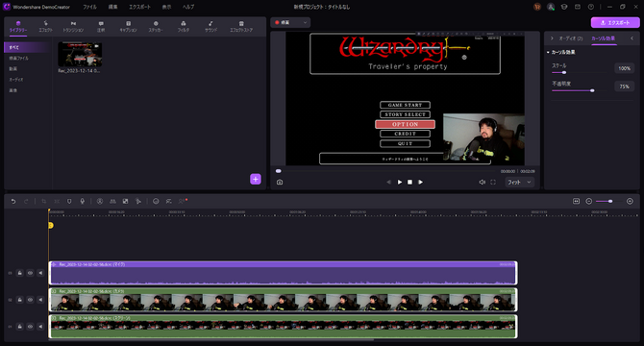Open the エフェクト (Effects) cursor tab
Image resolution: width=644 pixels, height=346 pixels.
pyautogui.click(x=45, y=27)
